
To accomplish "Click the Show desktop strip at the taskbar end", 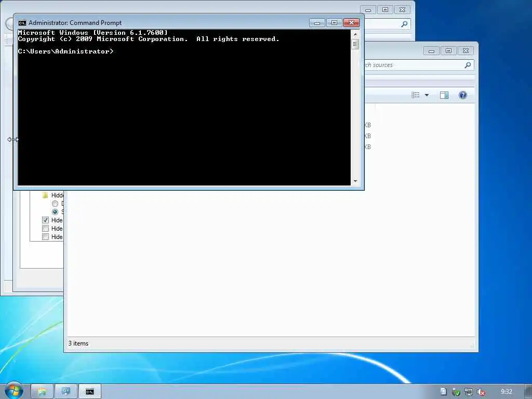I will pyautogui.click(x=528, y=392).
